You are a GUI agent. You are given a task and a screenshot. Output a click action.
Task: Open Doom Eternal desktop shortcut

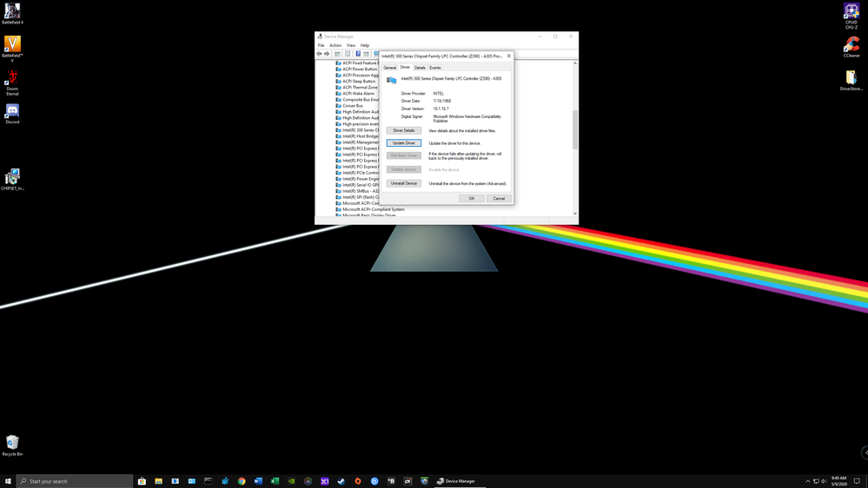pos(12,82)
